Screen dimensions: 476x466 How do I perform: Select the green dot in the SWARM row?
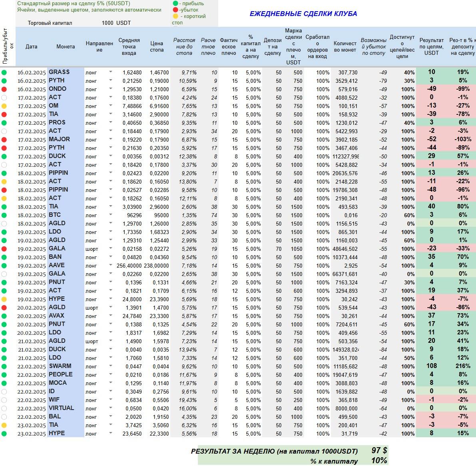pyautogui.click(x=4, y=367)
